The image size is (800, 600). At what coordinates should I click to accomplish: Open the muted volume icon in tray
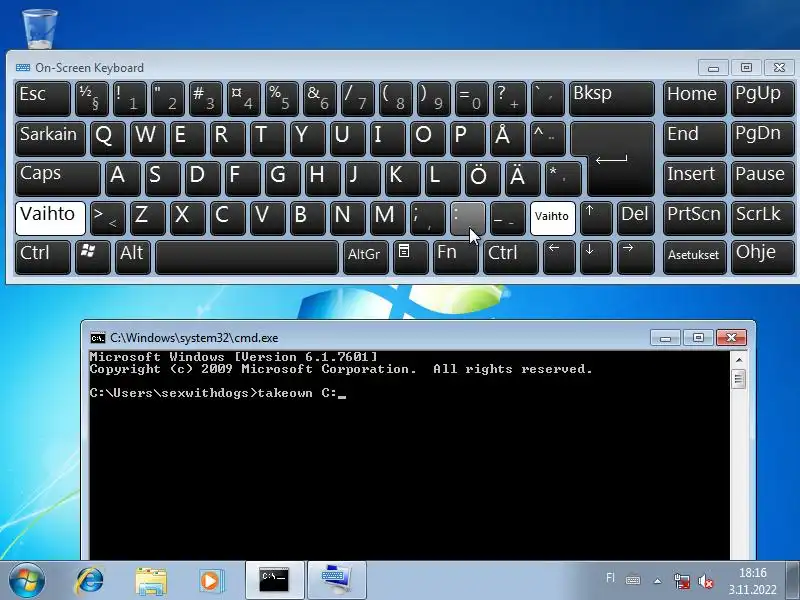(x=706, y=581)
